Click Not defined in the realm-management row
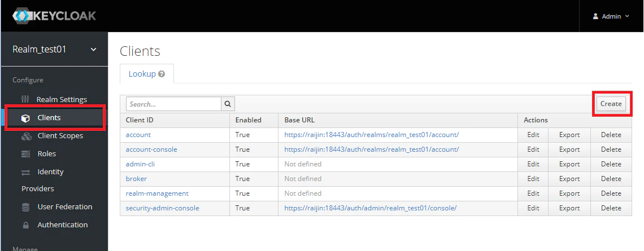This screenshot has height=251, width=644. point(303,193)
